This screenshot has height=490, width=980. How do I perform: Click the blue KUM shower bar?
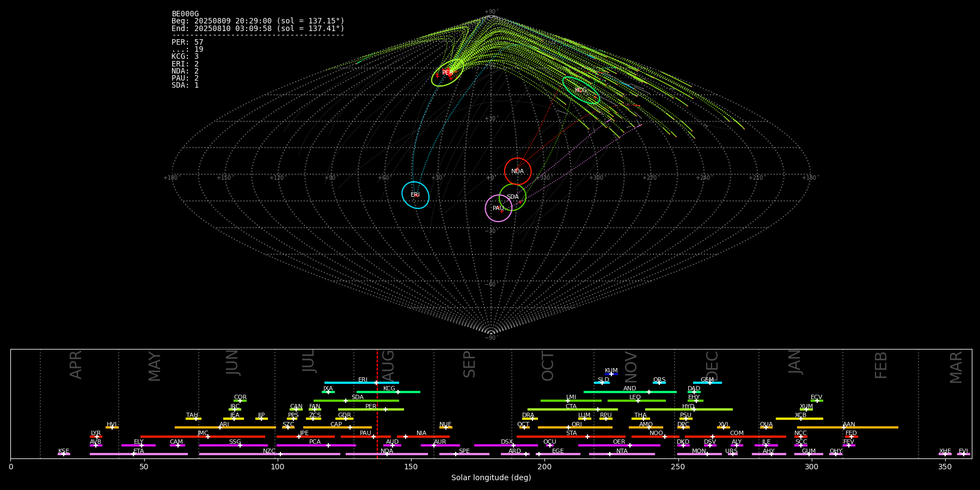click(x=611, y=374)
